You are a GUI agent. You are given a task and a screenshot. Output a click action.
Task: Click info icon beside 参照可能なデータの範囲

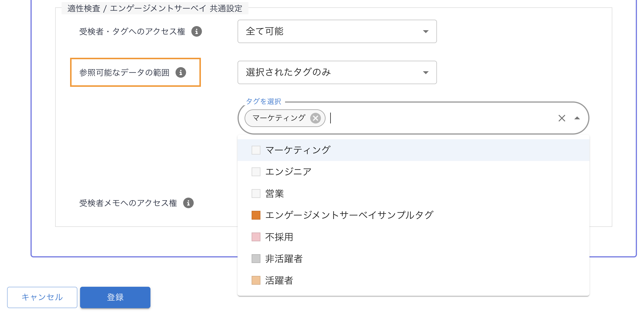[x=181, y=72]
